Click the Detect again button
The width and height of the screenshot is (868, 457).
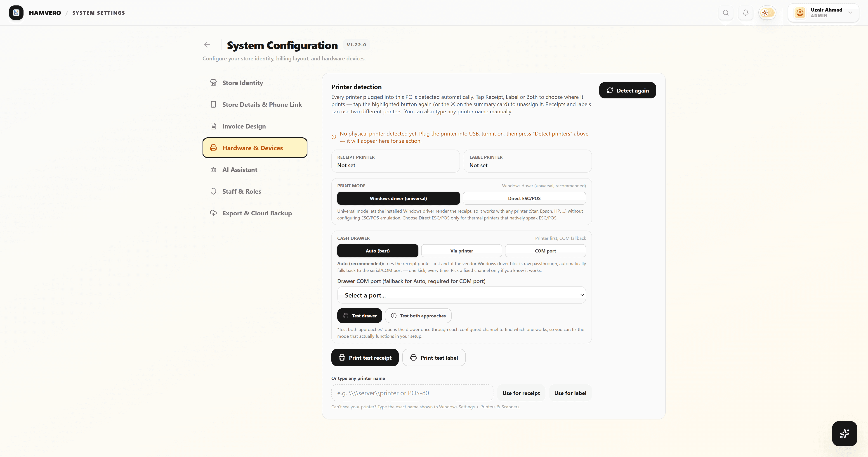[x=627, y=90]
